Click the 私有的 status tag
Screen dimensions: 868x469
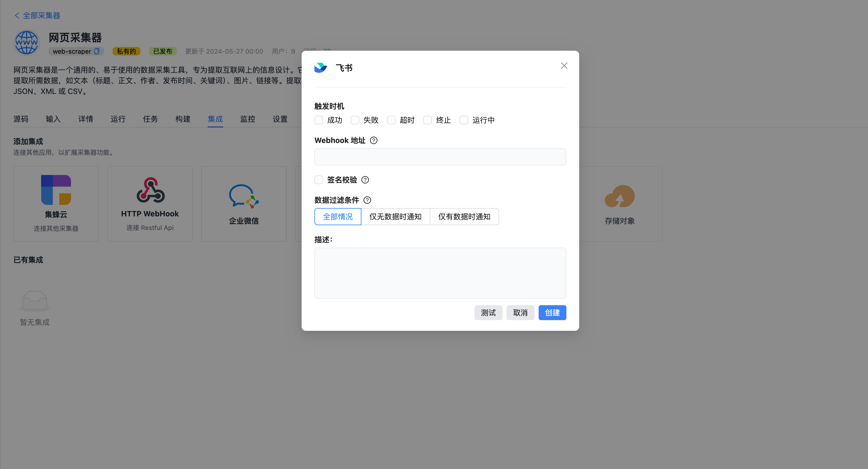pos(126,51)
